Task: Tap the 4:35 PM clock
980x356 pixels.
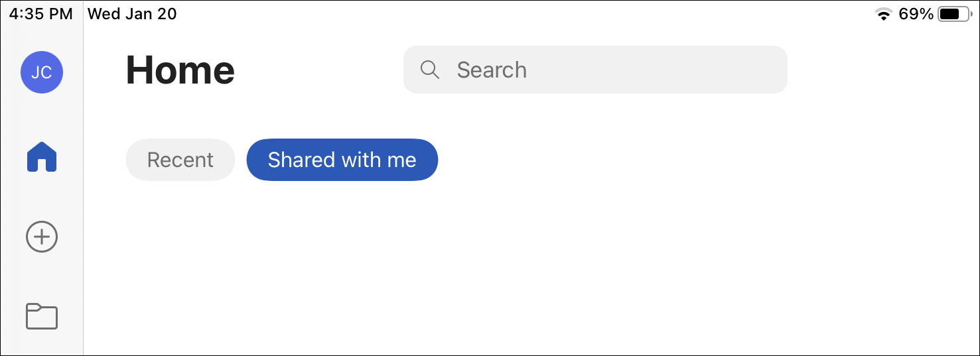Action: click(41, 14)
